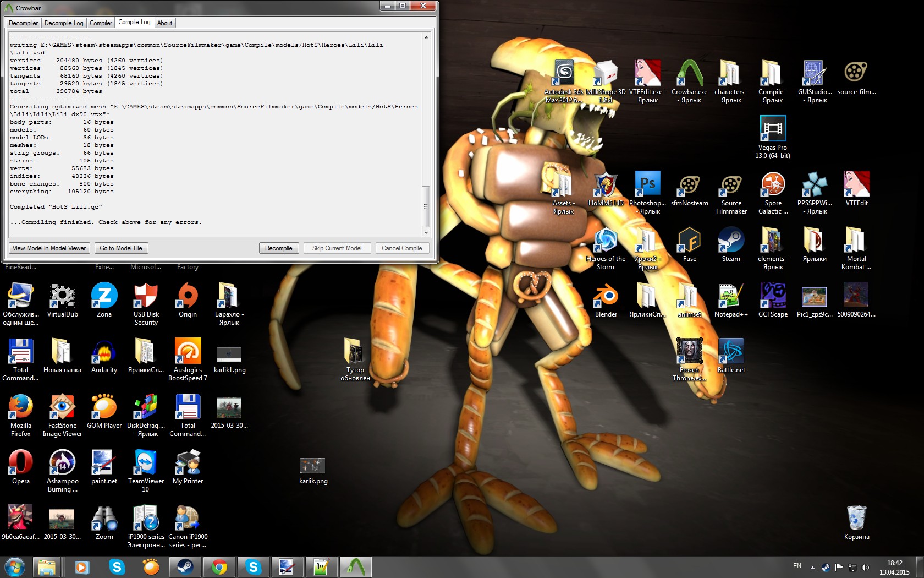The image size is (924, 578).
Task: Select the VirtualDub desktop icon
Action: click(x=63, y=300)
